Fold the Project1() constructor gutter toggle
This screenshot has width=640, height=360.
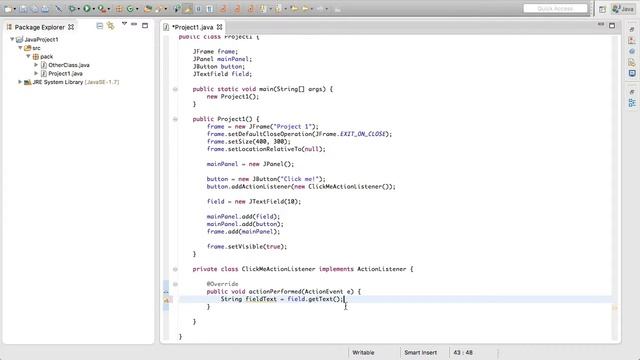coord(175,119)
